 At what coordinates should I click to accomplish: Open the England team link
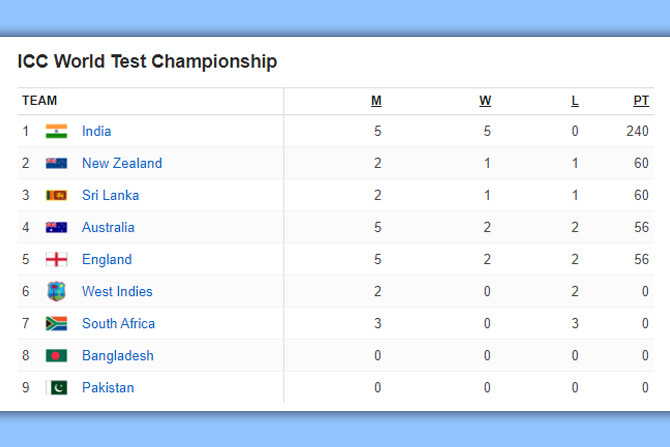coord(107,259)
